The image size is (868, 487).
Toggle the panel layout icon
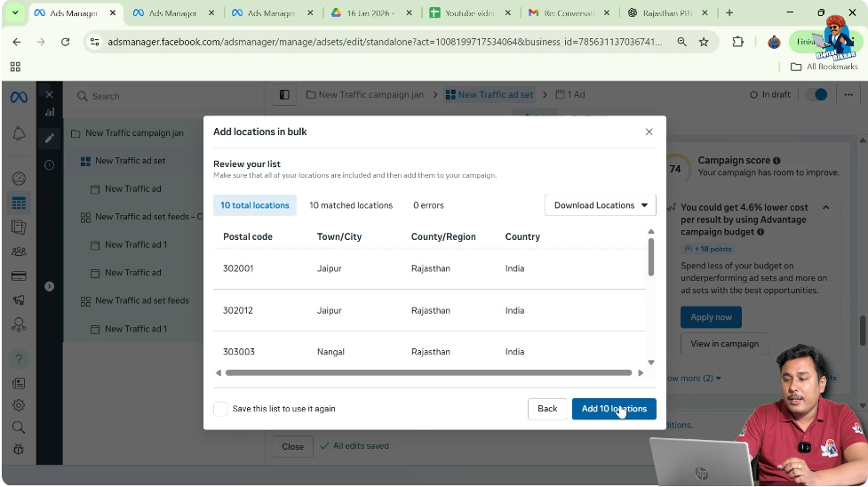(284, 95)
